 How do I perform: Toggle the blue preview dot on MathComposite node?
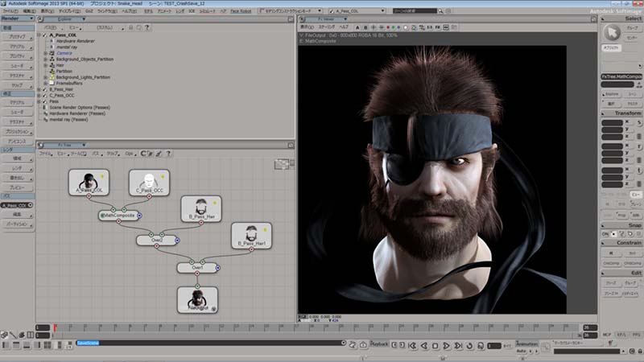coord(139,215)
